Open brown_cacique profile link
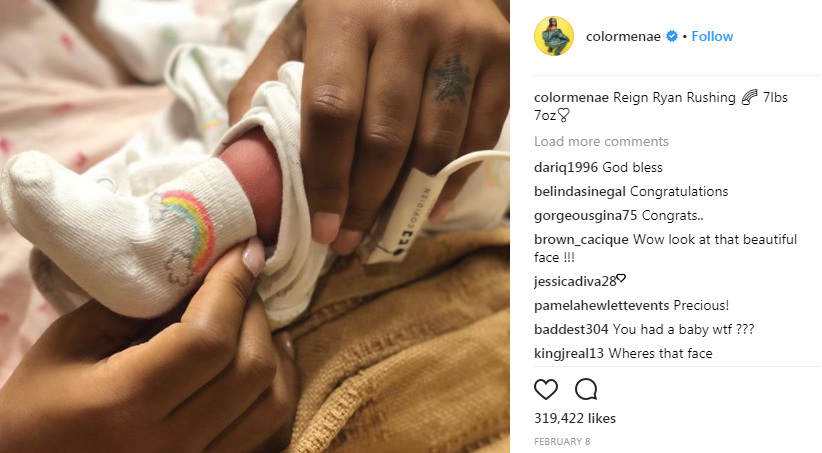Viewport: 822px width, 453px height. [581, 240]
